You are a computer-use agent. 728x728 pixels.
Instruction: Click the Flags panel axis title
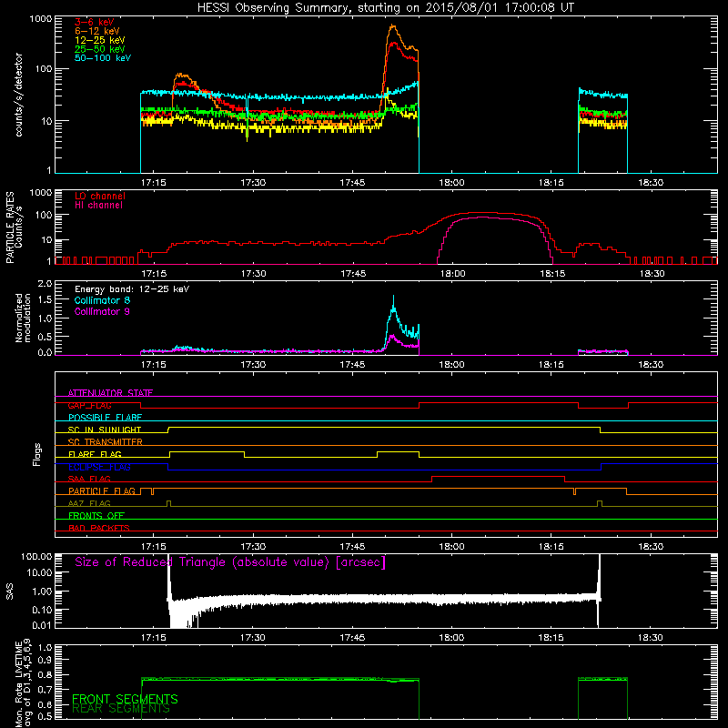[x=36, y=454]
